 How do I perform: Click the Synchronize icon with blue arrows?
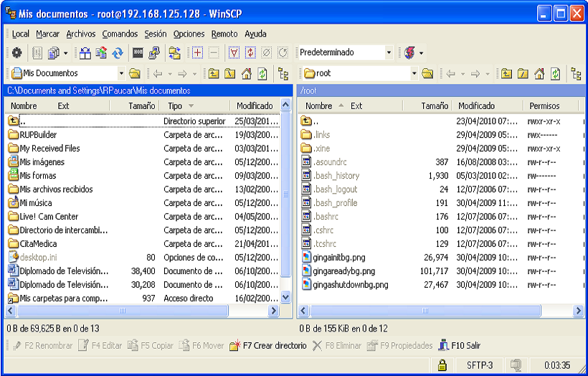point(118,53)
